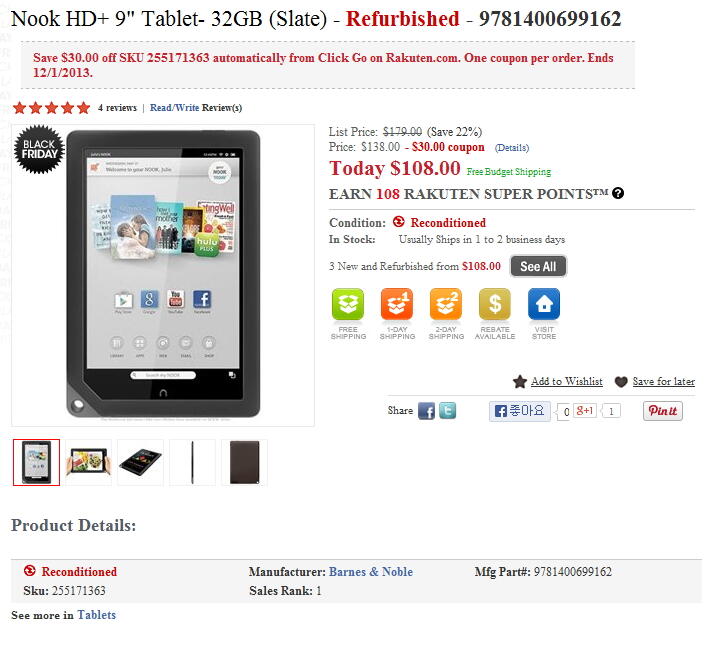
Task: Click the Google +1 button
Action: pos(584,411)
